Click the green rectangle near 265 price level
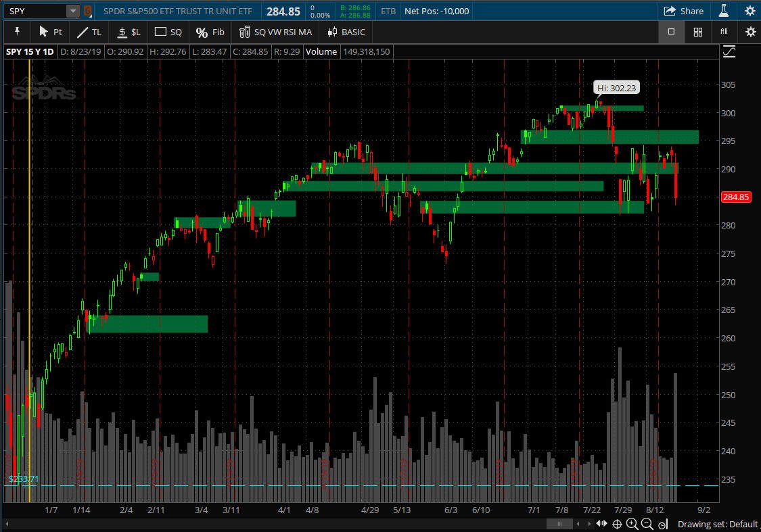Screen dimensions: 761x532 pos(147,324)
